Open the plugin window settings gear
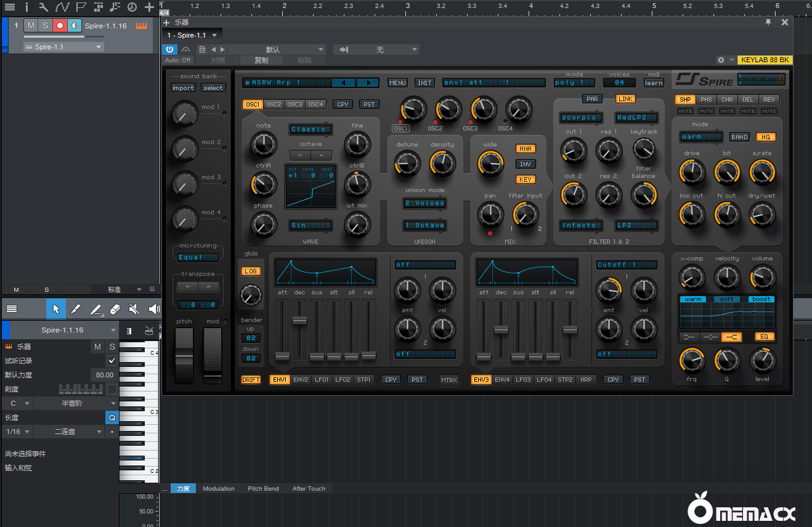The width and height of the screenshot is (812, 527). tap(721, 60)
